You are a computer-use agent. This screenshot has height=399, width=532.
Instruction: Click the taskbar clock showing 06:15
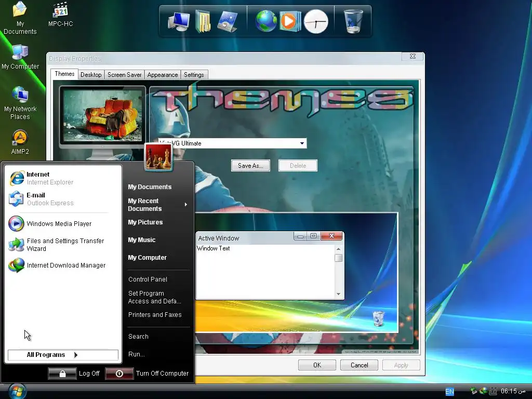point(513,391)
